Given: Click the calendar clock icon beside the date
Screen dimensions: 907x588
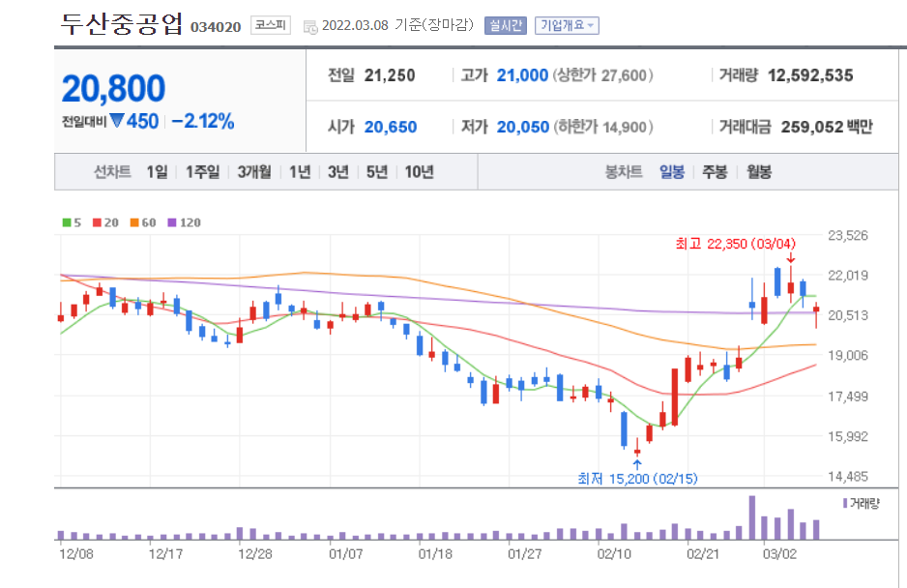Looking at the screenshot, I should [x=310, y=27].
